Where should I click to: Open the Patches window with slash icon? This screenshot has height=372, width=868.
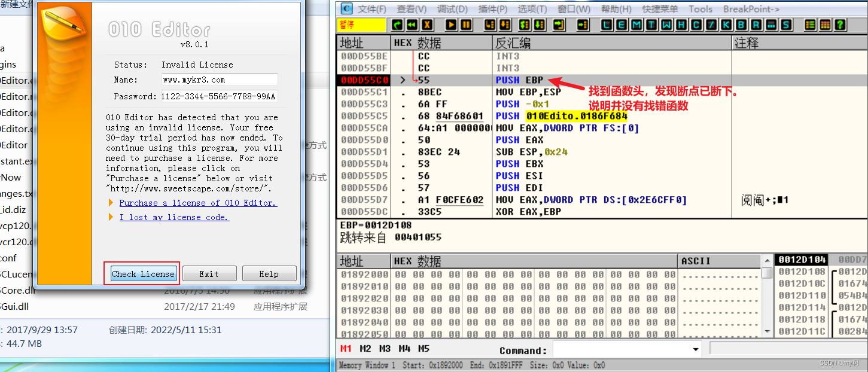711,25
